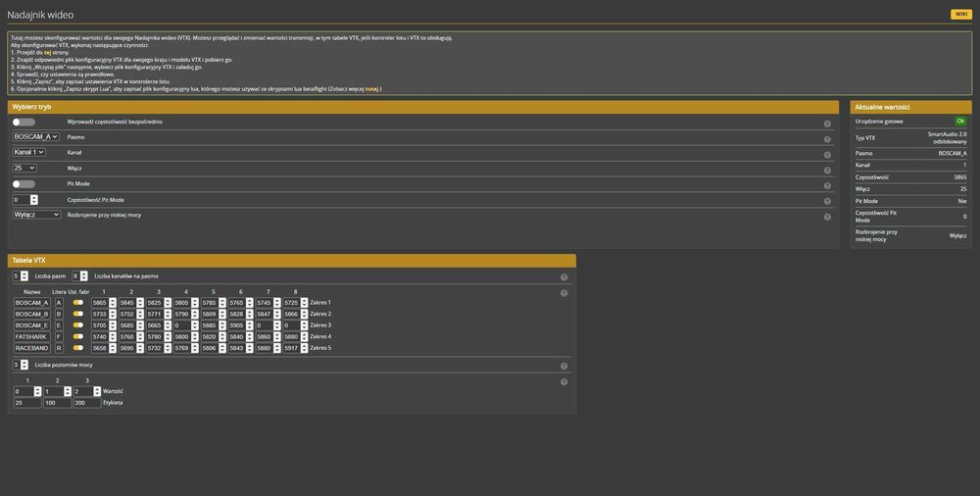Click the 'Aktualne wartości' panel header
The width and height of the screenshot is (980, 496).
click(x=910, y=107)
